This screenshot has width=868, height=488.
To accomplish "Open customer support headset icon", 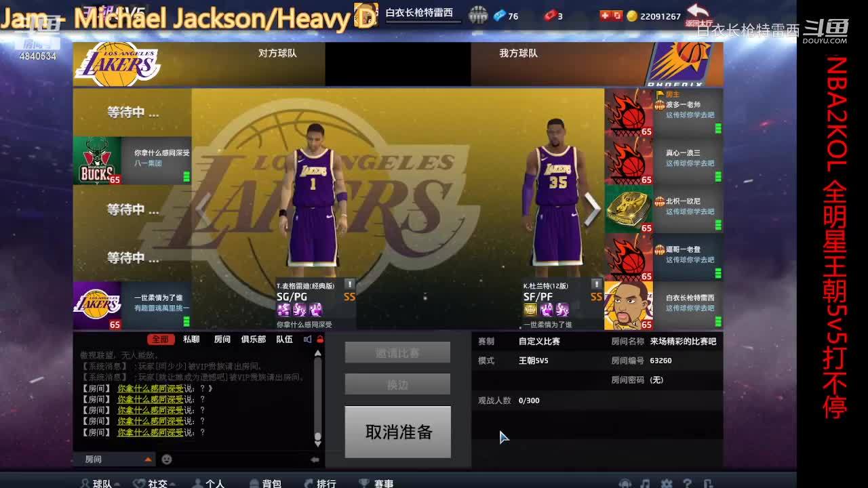I will (625, 483).
